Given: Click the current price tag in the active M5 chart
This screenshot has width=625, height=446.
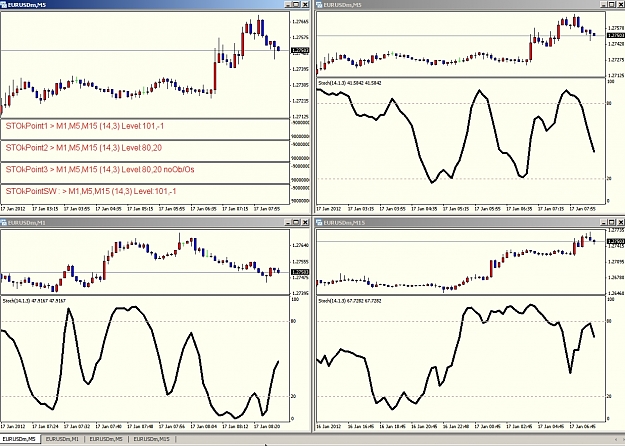Looking at the screenshot, I should coord(300,51).
